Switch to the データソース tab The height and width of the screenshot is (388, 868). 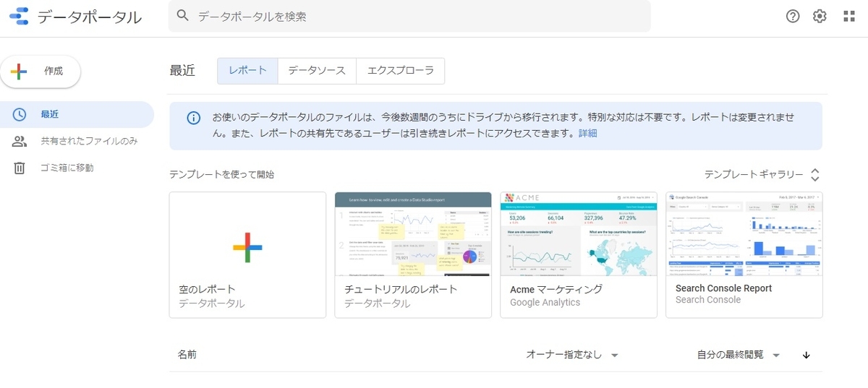[317, 71]
